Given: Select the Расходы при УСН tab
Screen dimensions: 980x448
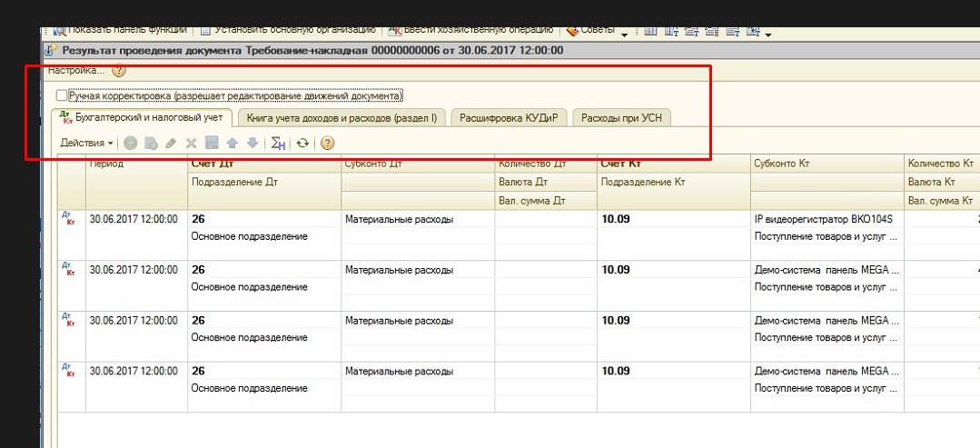Looking at the screenshot, I should point(621,118).
